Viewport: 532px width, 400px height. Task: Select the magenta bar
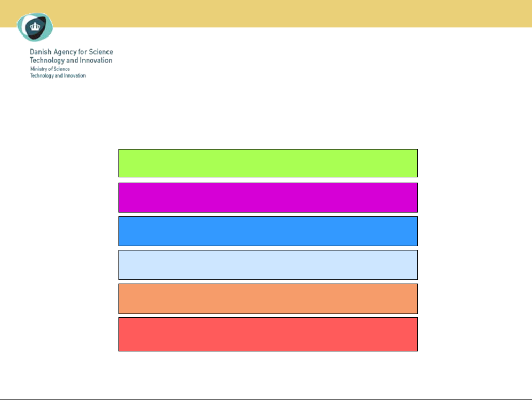point(267,198)
